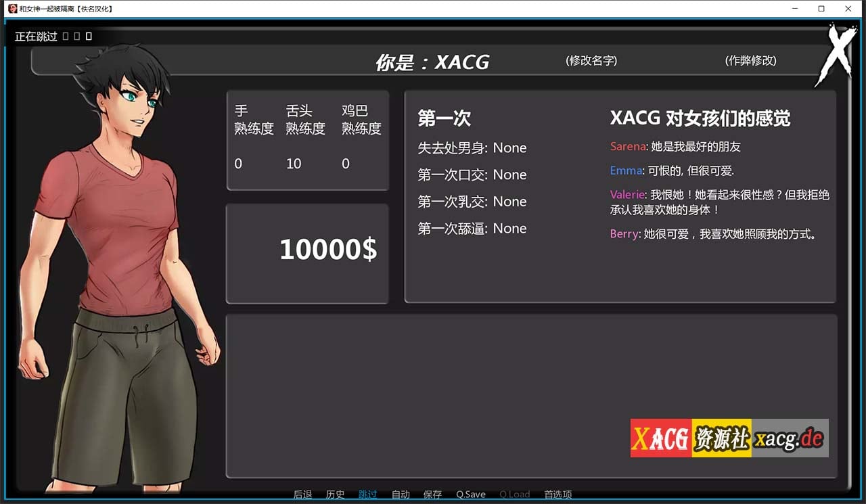Click the skipping indicator showing 正在跳过

pos(35,37)
